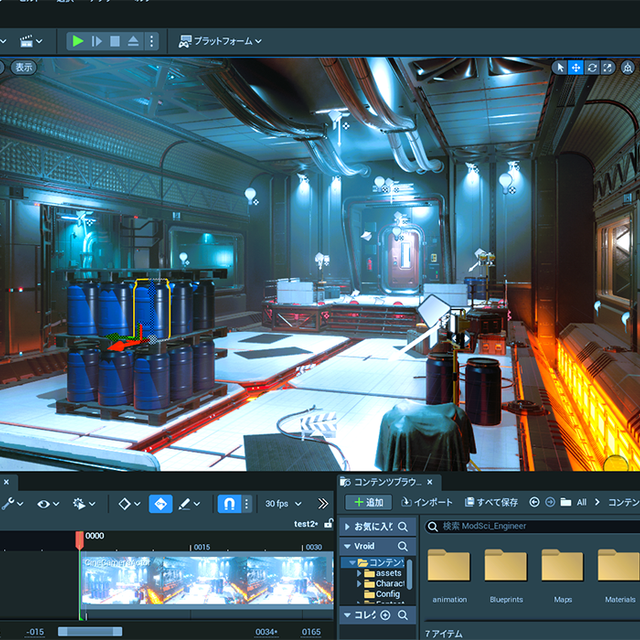Viewport: 640px width, 640px height.
Task: Toggle the sequence lock icon beside test2
Action: (329, 523)
